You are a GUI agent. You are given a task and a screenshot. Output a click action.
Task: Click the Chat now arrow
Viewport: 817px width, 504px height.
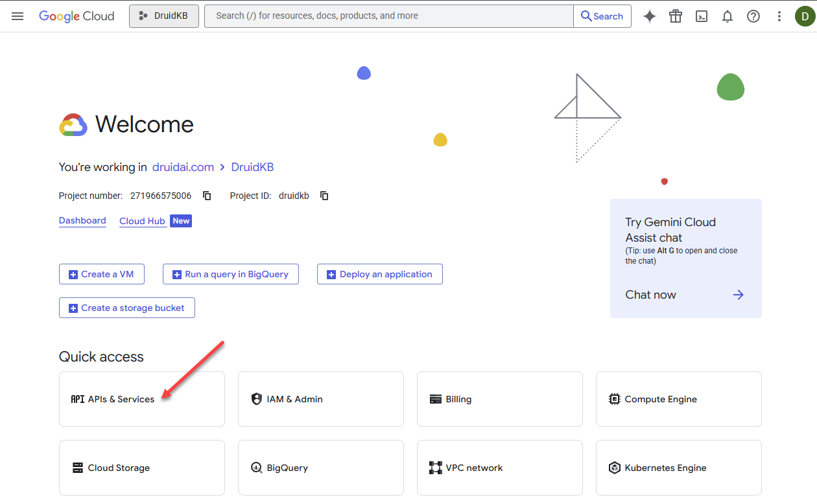pos(738,295)
